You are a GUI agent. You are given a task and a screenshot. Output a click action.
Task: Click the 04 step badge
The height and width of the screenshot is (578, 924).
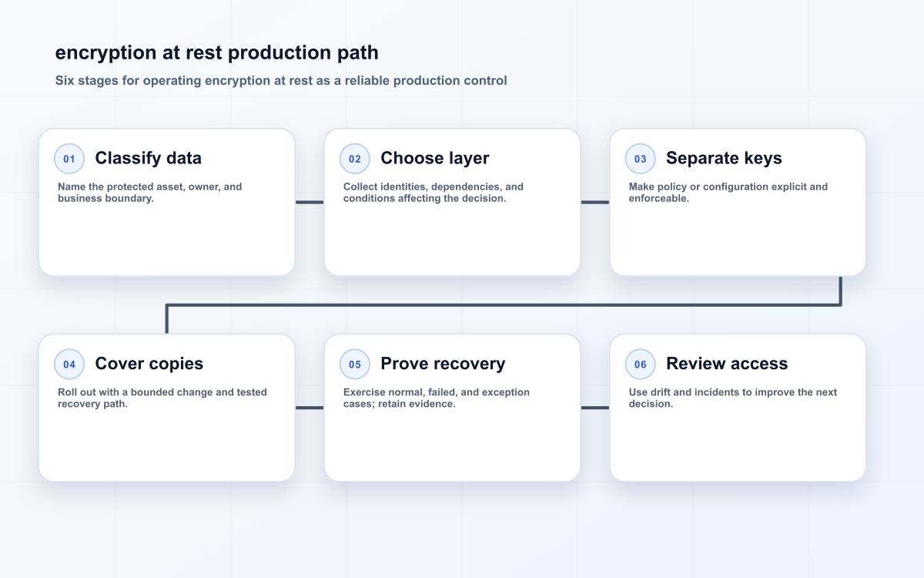click(x=69, y=365)
